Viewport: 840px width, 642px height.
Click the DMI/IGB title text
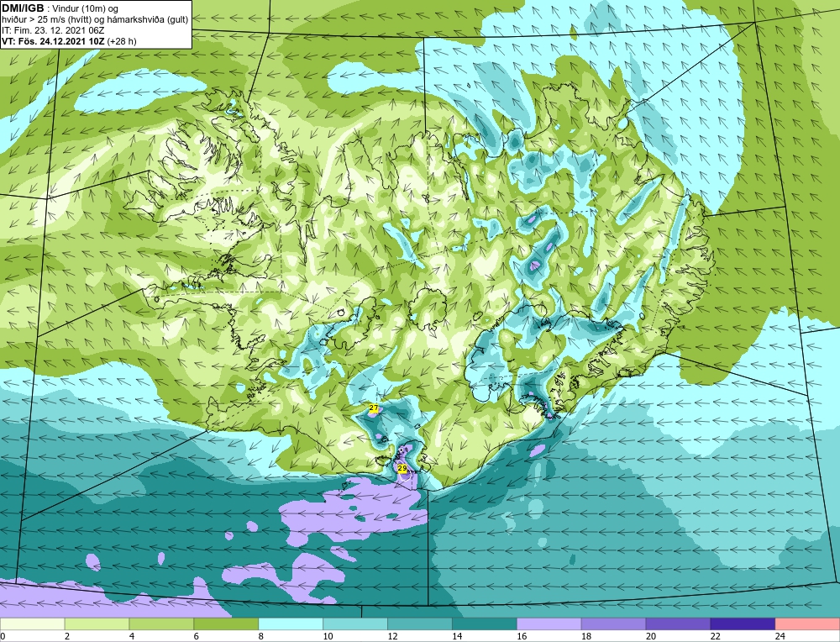pyautogui.click(x=23, y=8)
